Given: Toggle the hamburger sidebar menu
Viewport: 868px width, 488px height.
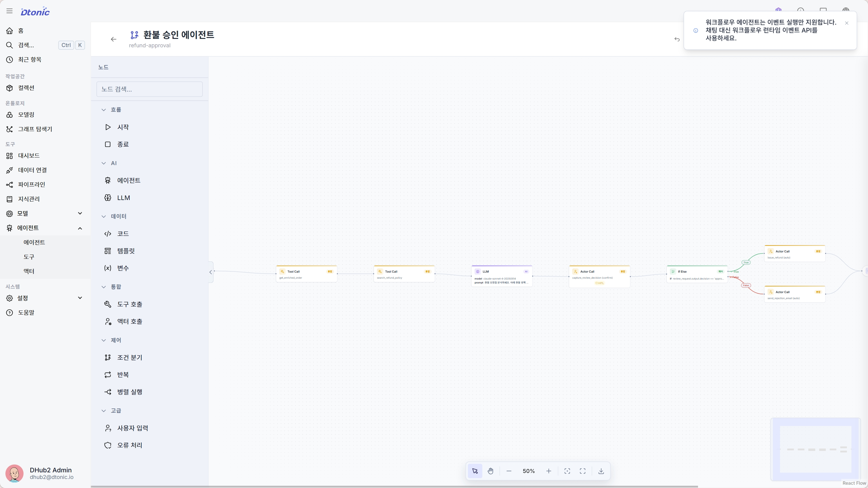Looking at the screenshot, I should pyautogui.click(x=9, y=11).
